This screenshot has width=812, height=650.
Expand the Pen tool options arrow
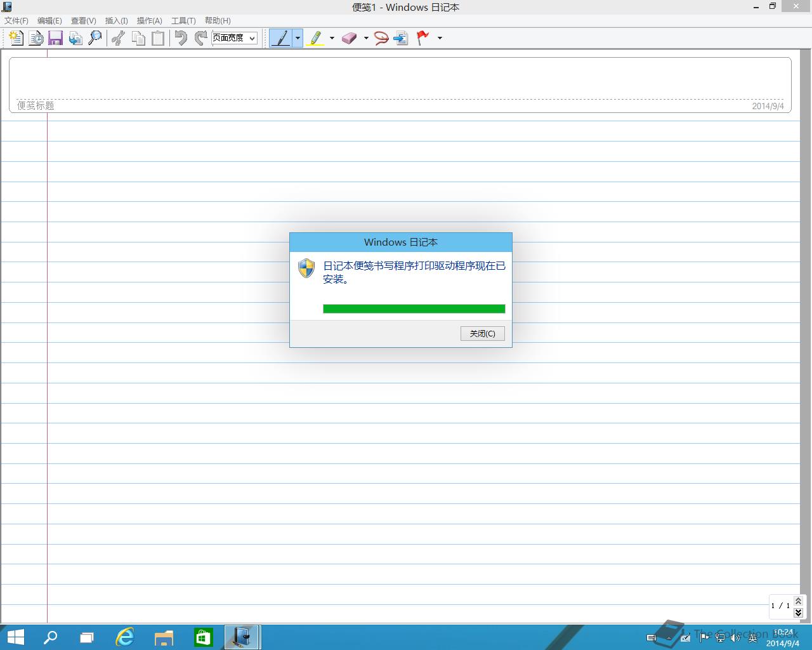click(x=298, y=38)
